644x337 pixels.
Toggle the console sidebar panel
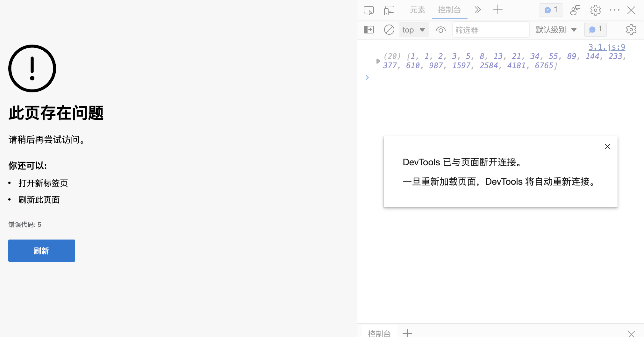coord(369,30)
